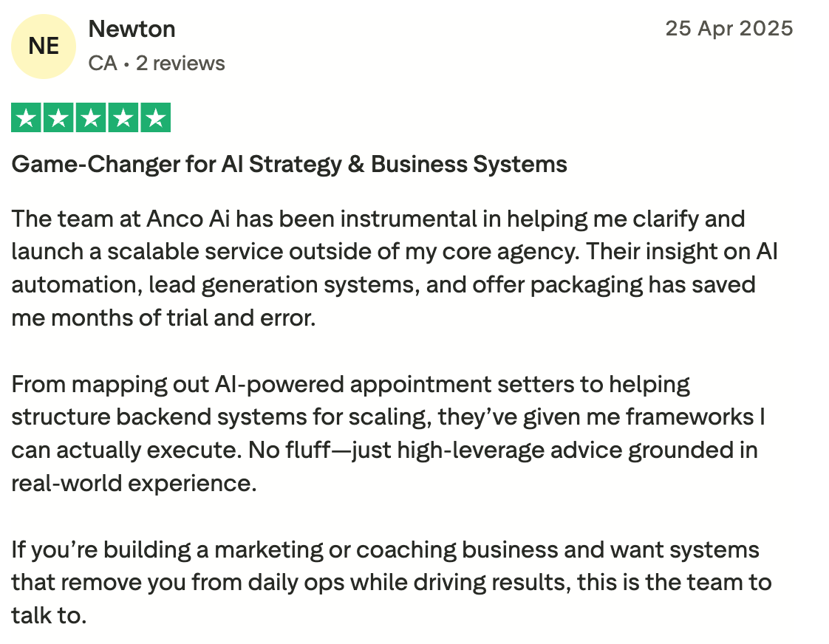Click the final line "talk to."
This screenshot has width=829, height=644.
coord(49,616)
